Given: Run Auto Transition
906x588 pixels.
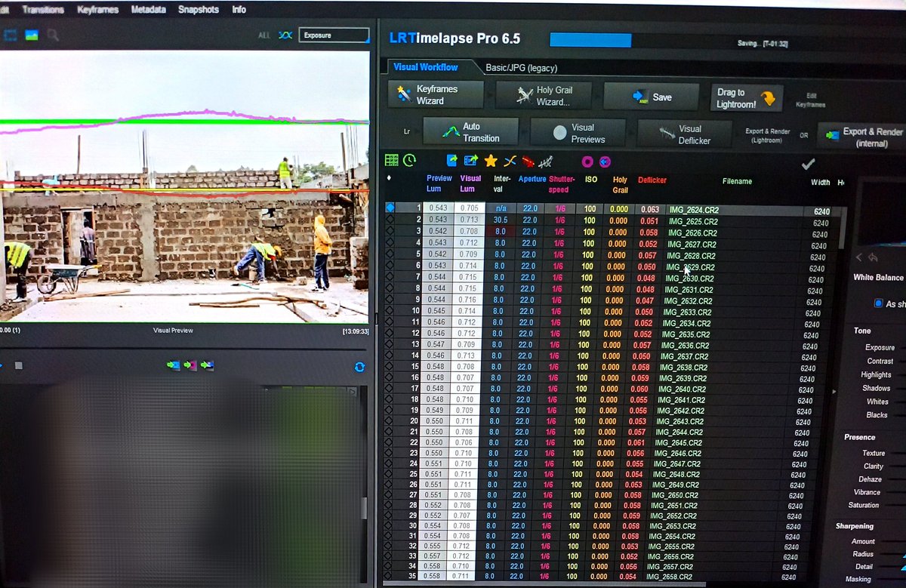Looking at the screenshot, I should [470, 131].
